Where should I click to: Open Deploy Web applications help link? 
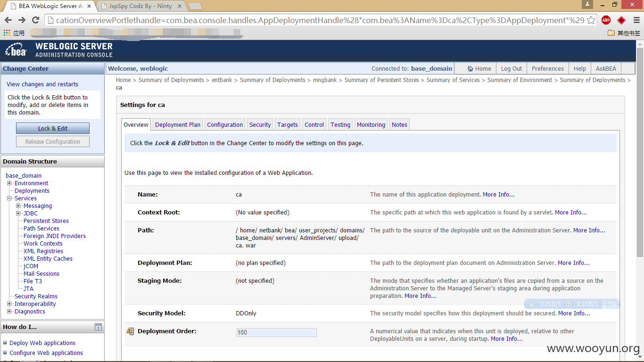42,343
